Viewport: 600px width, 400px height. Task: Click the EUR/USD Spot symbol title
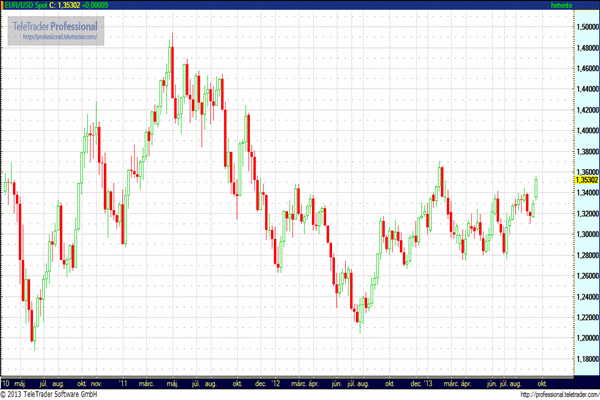coord(24,6)
